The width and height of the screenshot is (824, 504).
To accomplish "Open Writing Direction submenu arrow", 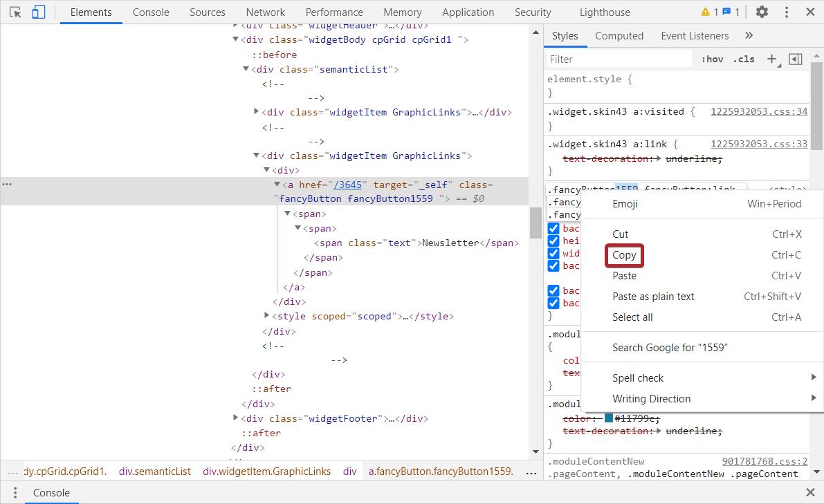I will pos(813,398).
